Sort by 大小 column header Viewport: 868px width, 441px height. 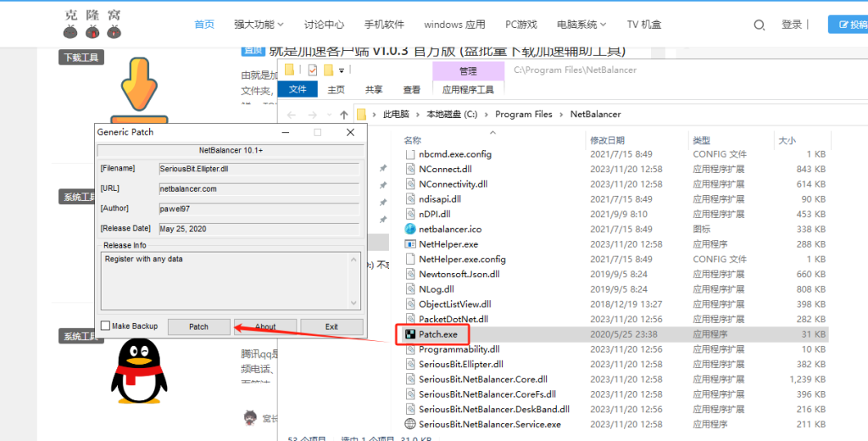pyautogui.click(x=787, y=141)
